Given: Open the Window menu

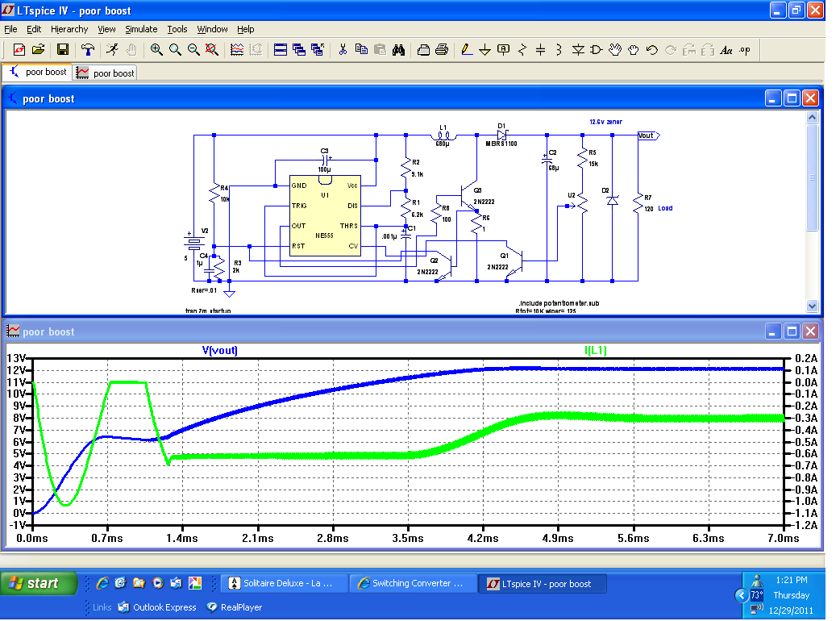Looking at the screenshot, I should (x=212, y=29).
